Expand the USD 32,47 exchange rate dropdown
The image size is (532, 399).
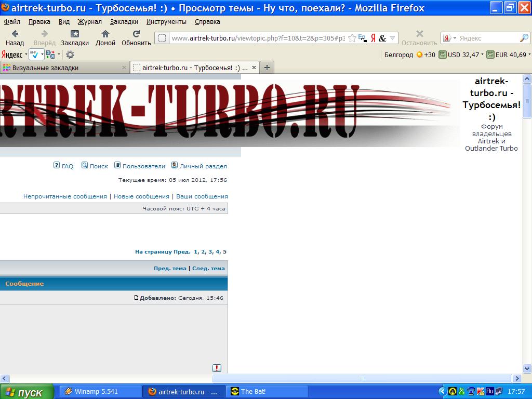(482, 55)
